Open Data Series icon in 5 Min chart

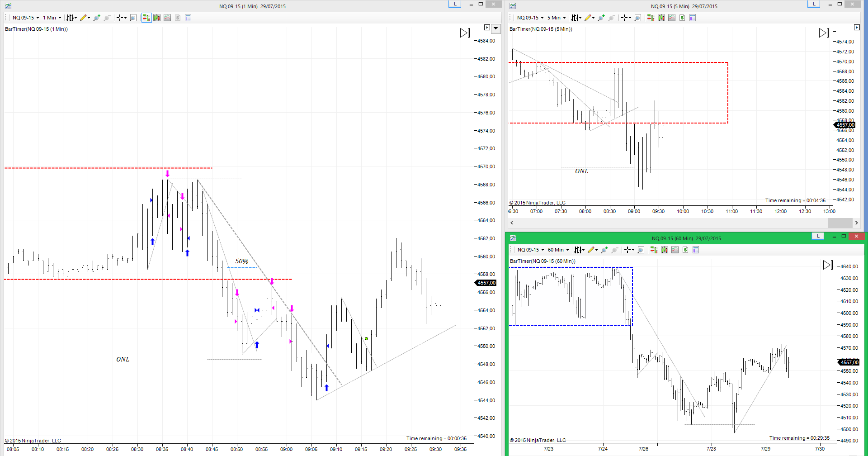pyautogui.click(x=661, y=18)
